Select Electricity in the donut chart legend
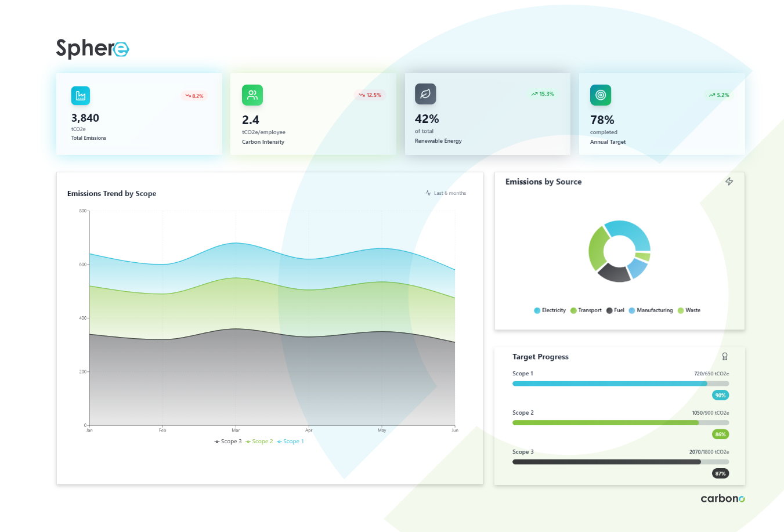The image size is (784, 532). pos(550,310)
